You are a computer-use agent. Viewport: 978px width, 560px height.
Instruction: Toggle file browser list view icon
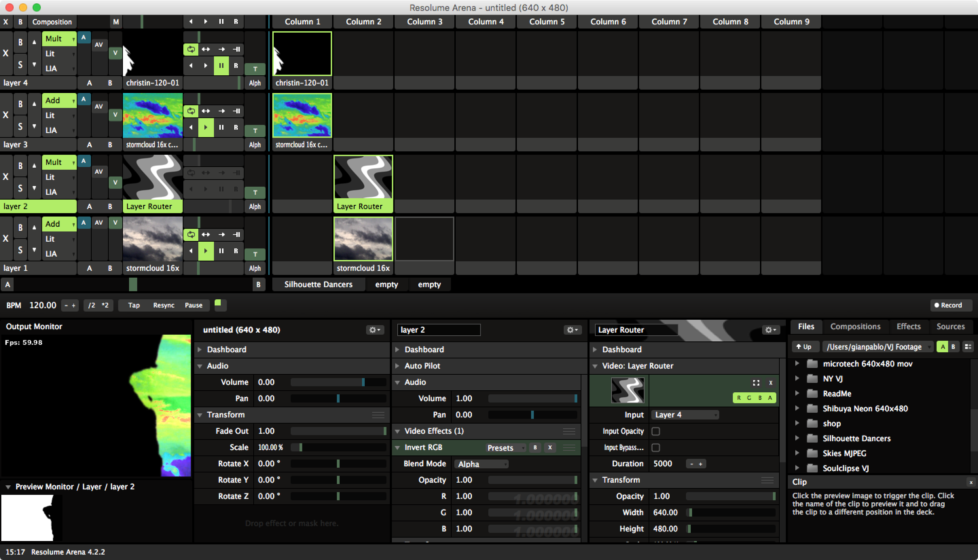click(968, 347)
